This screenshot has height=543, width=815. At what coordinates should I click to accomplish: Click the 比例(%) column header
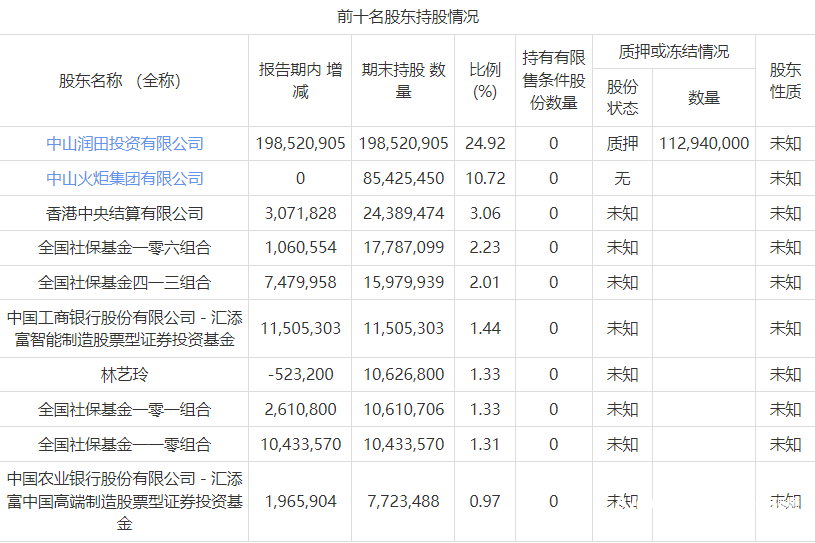(x=485, y=81)
